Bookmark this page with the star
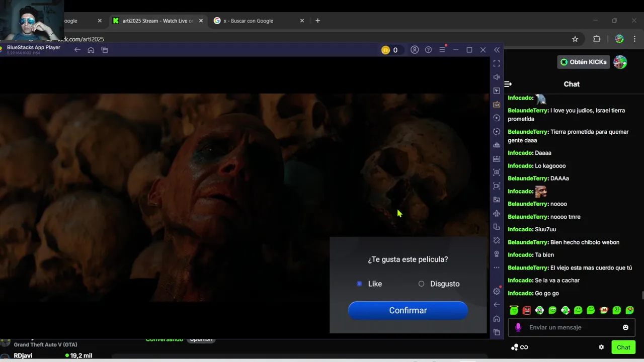644x362 pixels. click(x=575, y=39)
